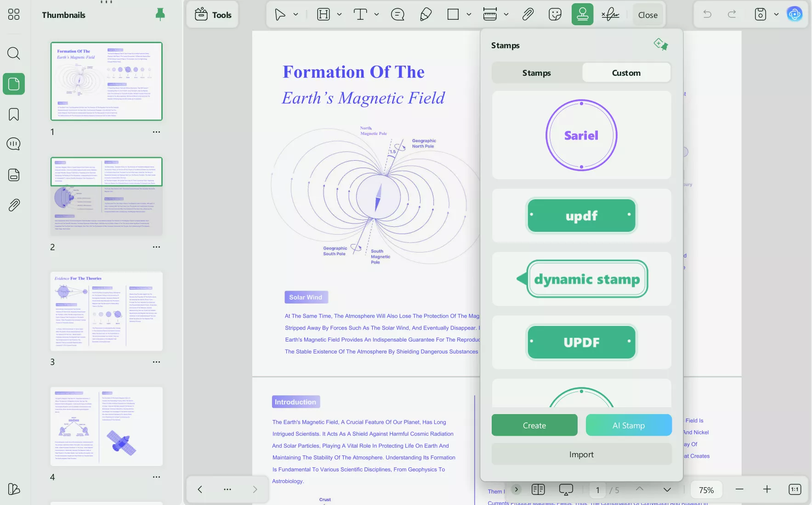Open the sticker tool

pos(555,15)
